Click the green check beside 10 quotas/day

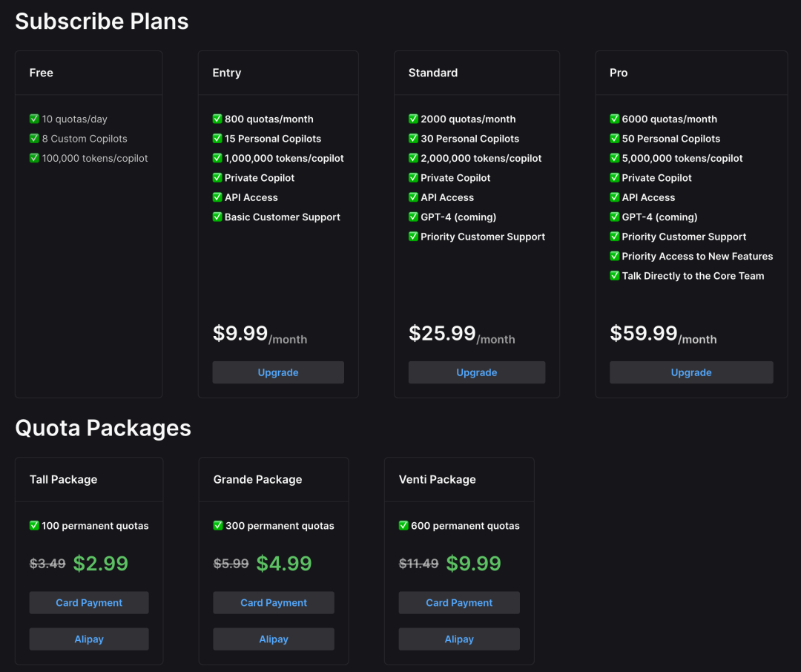point(34,119)
